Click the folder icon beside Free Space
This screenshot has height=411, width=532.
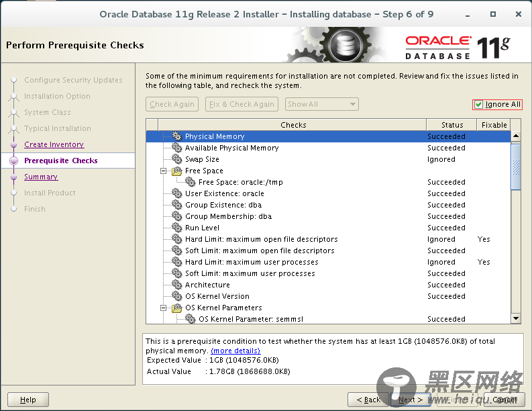pos(176,171)
